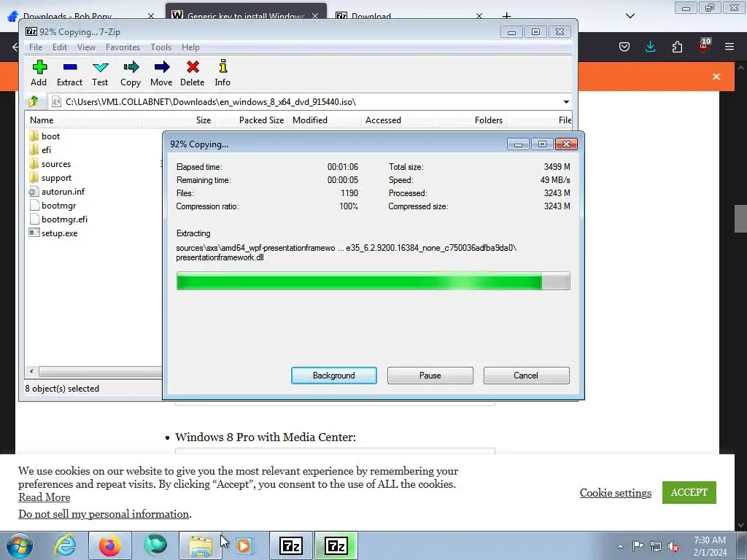
Task: Sort by Packed Size column header
Action: pyautogui.click(x=252, y=120)
